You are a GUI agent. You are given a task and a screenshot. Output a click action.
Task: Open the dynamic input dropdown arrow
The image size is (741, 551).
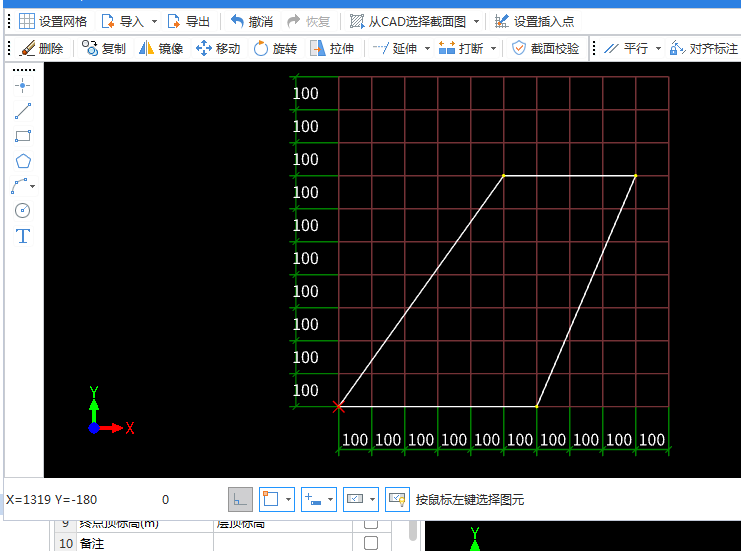pos(330,499)
